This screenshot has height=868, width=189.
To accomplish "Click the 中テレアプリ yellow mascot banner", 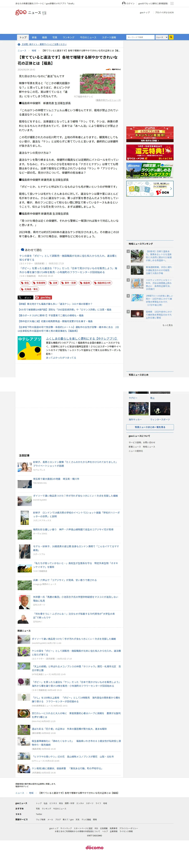I will pyautogui.click(x=29, y=348).
